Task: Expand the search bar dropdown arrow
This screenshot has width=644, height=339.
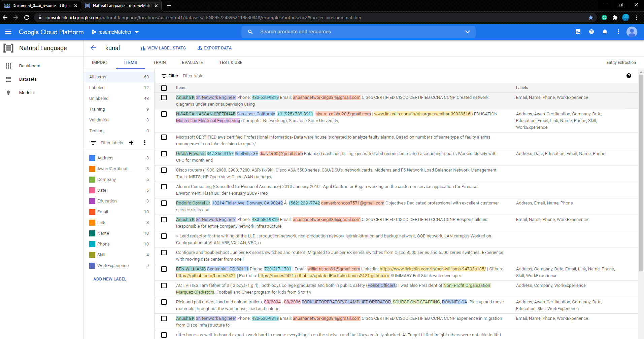Action: (467, 32)
